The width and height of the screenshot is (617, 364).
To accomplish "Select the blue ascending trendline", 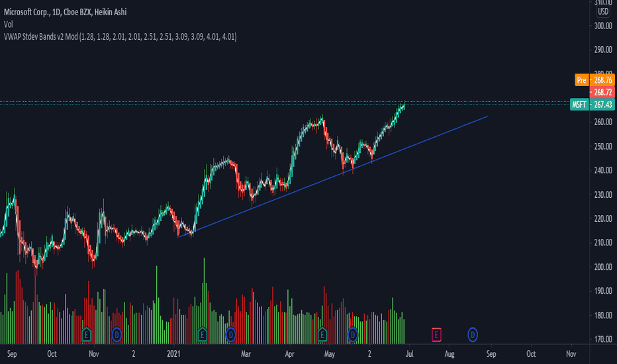I will tap(333, 176).
